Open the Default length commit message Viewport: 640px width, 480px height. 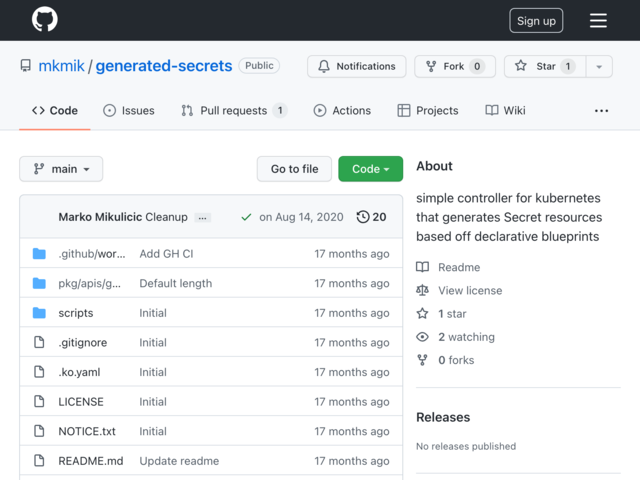point(176,283)
